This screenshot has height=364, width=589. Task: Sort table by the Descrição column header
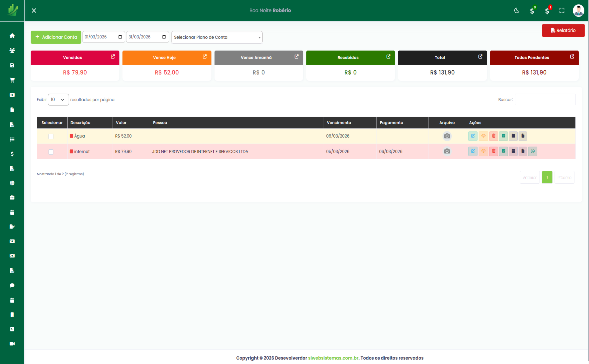pos(90,123)
